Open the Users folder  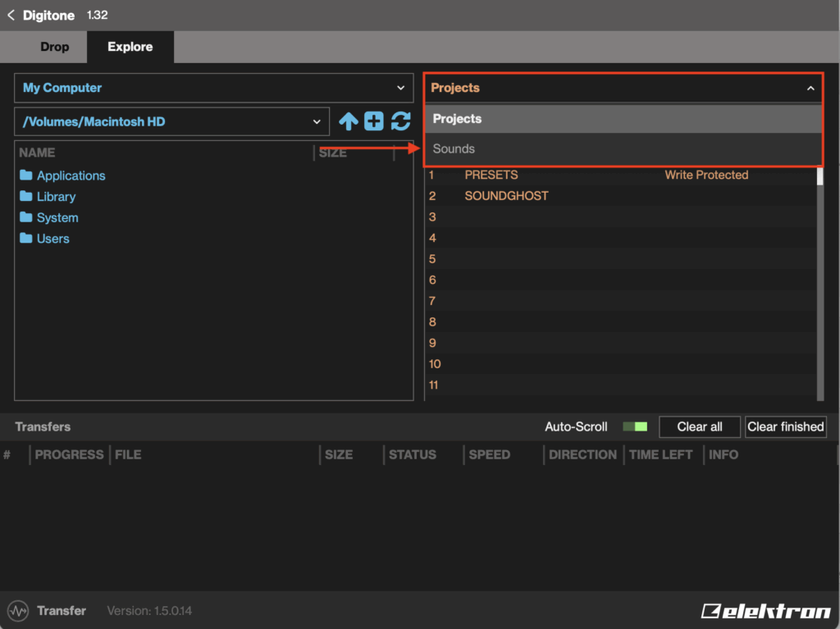coord(52,239)
